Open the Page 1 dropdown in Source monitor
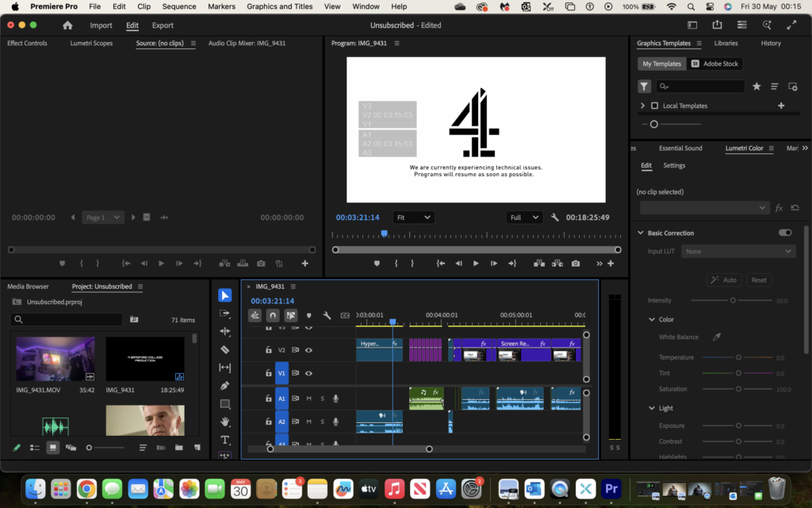 point(103,217)
